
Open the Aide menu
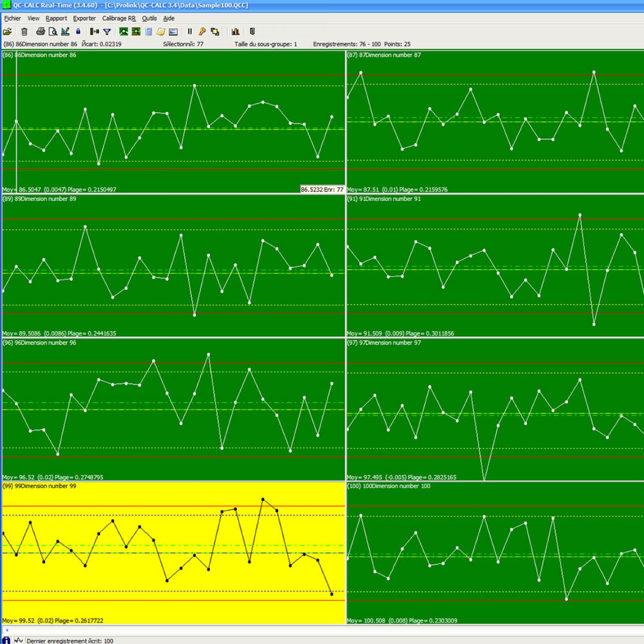pos(169,18)
